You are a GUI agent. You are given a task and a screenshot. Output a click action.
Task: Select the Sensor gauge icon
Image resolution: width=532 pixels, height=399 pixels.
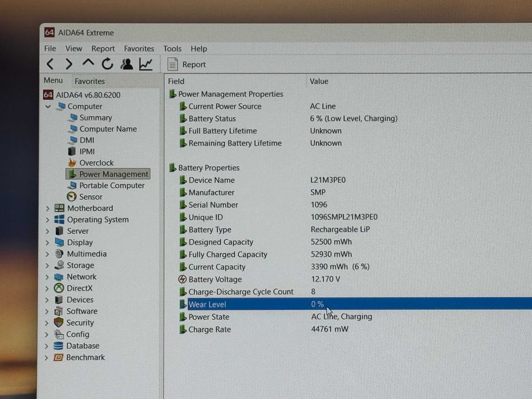point(71,197)
